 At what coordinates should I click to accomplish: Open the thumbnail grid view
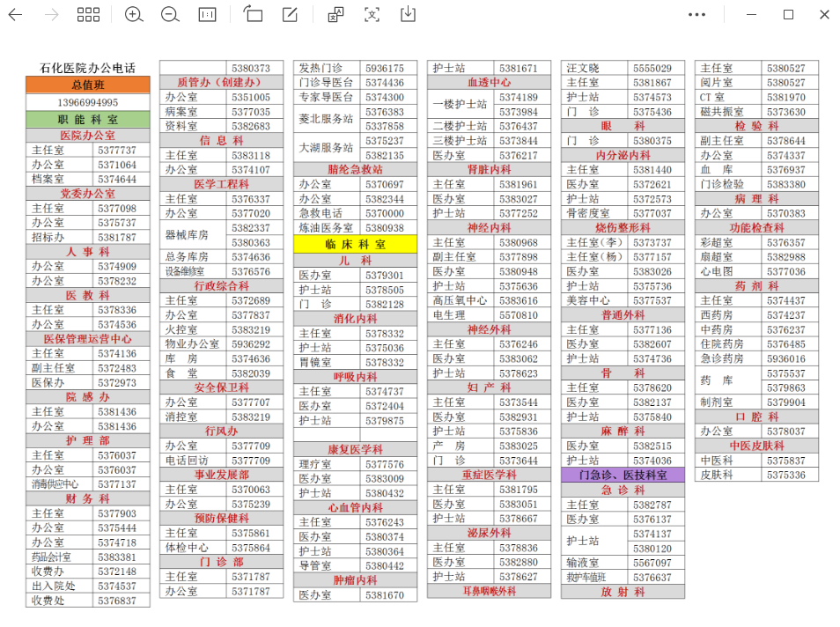88,15
